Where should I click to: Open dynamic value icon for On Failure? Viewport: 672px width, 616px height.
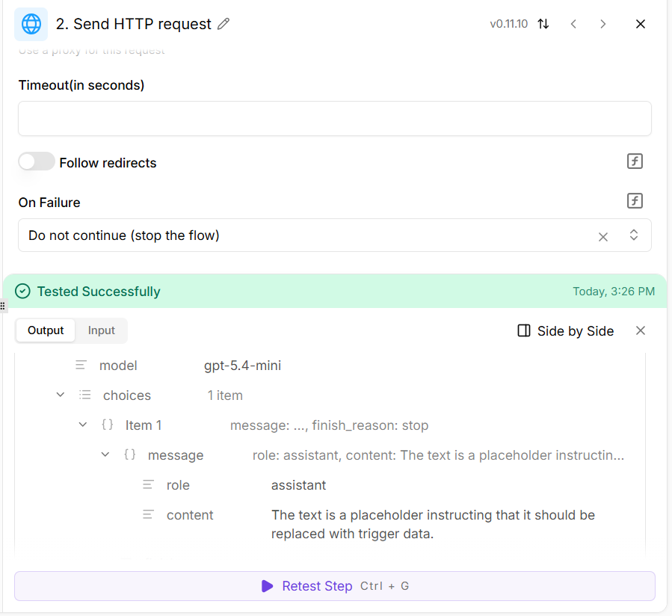(635, 200)
